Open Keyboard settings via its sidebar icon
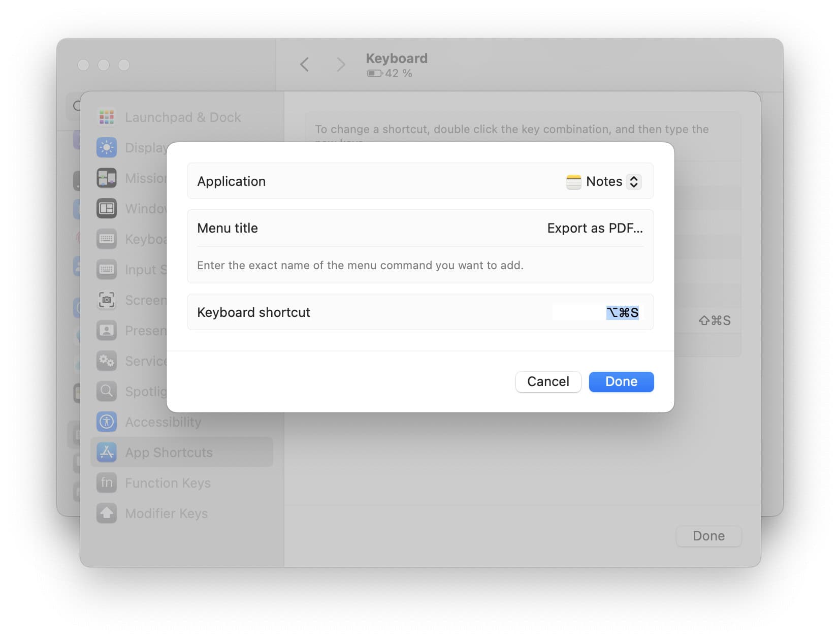This screenshot has height=642, width=840. click(107, 239)
